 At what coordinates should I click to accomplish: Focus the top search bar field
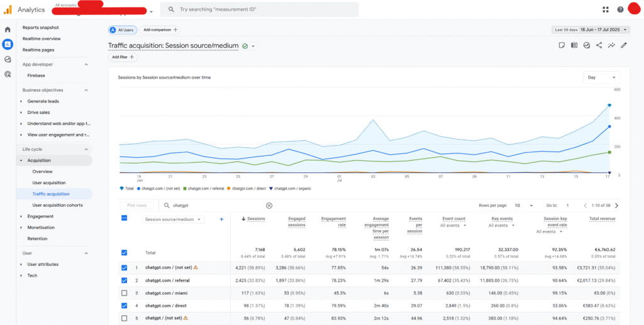(259, 9)
